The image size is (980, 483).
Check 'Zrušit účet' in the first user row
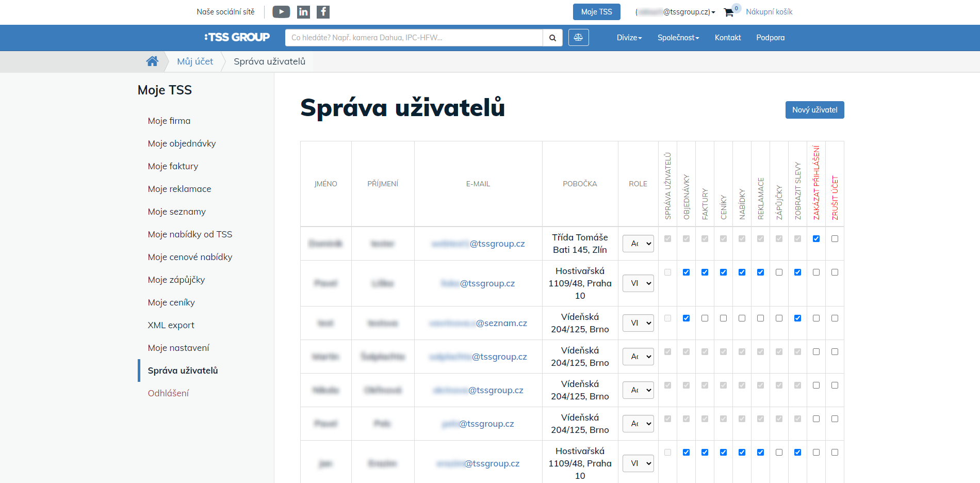[835, 239]
